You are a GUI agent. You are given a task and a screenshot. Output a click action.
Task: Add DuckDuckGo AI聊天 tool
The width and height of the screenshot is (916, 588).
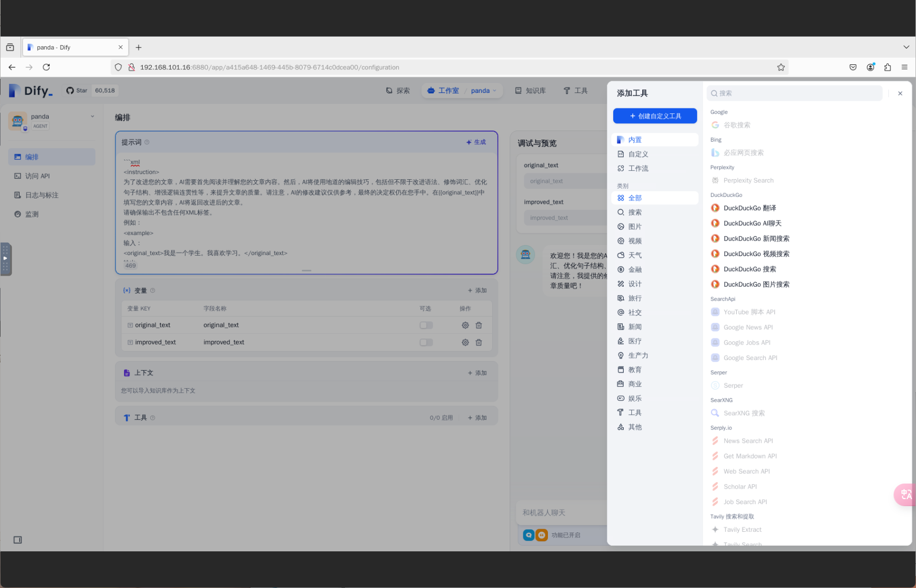coord(746,223)
